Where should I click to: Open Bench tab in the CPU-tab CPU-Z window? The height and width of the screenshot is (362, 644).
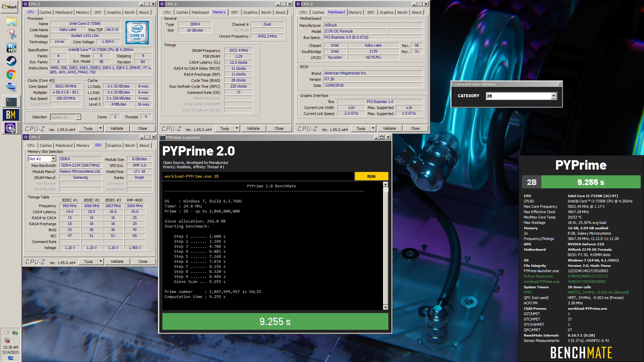(130, 12)
